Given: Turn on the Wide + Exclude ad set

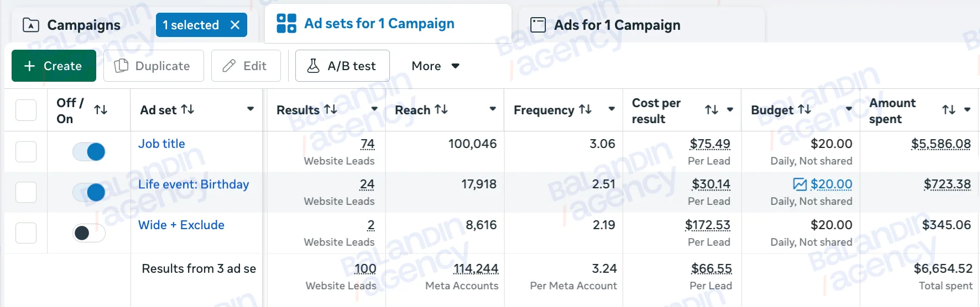Looking at the screenshot, I should coord(89,233).
